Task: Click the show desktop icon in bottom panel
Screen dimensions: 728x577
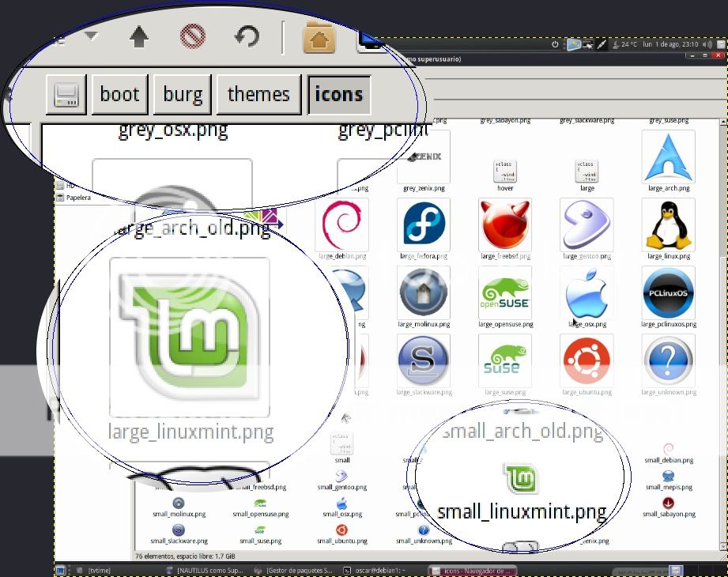Action: click(x=60, y=570)
